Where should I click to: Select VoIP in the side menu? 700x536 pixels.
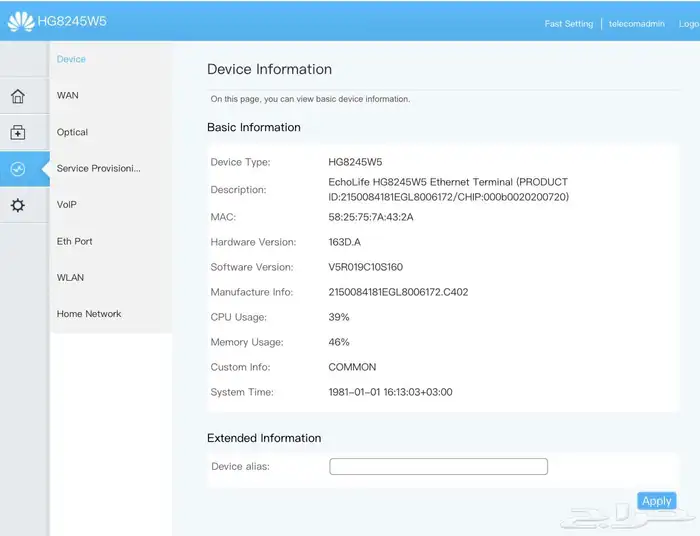point(67,205)
